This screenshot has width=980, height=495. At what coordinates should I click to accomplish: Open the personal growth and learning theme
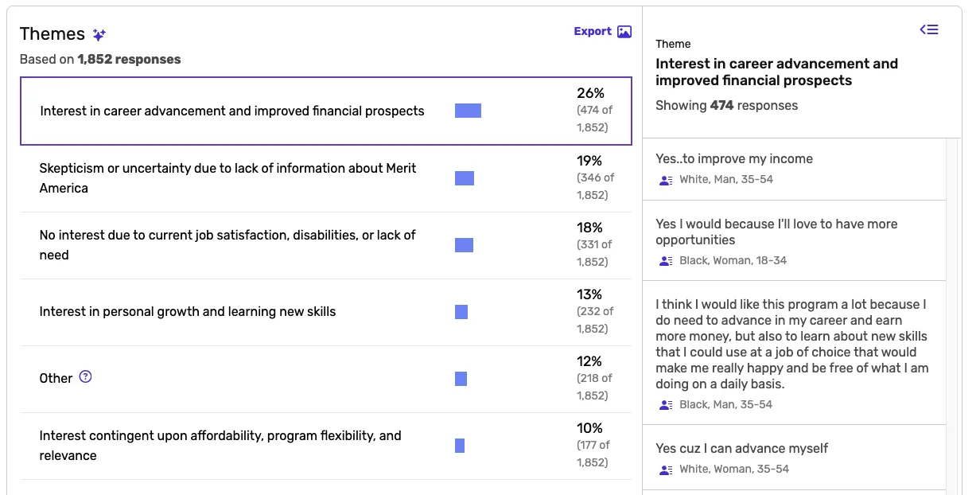tap(188, 312)
